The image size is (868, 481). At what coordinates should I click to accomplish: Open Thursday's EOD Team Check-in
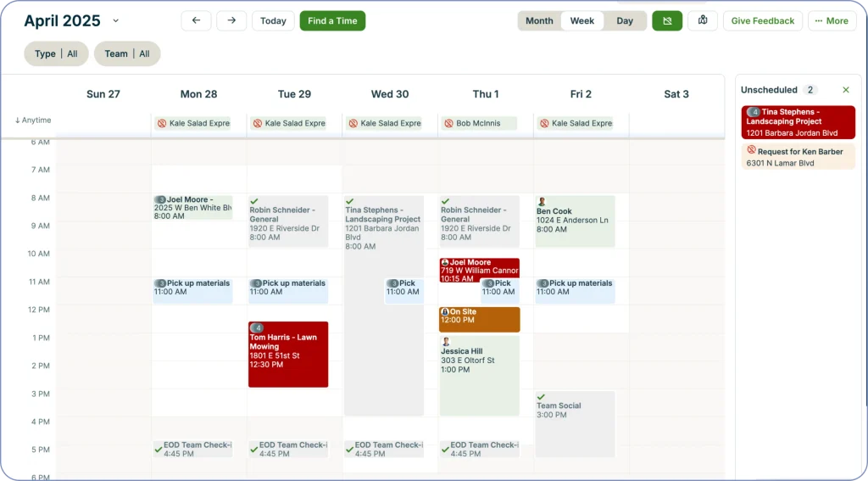(x=480, y=449)
